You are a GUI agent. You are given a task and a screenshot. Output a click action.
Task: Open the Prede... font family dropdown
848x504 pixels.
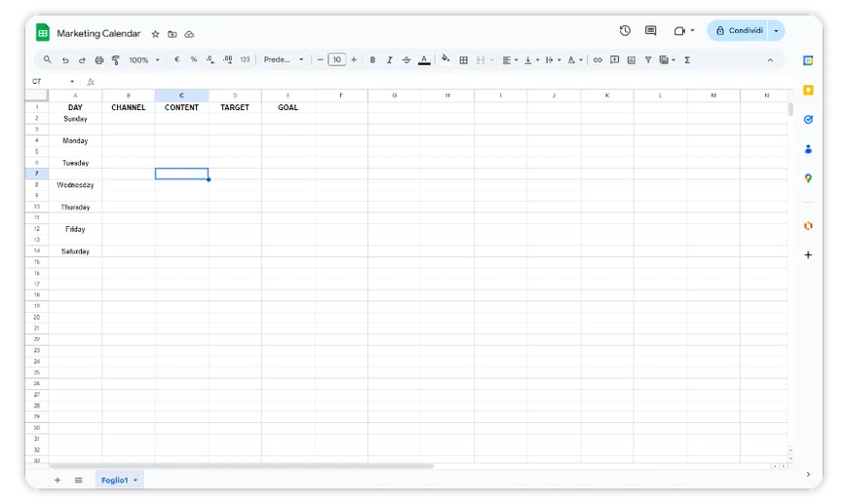pos(284,60)
